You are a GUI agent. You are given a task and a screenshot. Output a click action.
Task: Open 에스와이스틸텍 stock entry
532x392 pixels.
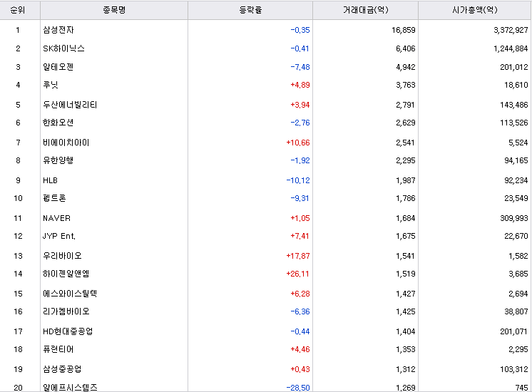pyautogui.click(x=70, y=294)
